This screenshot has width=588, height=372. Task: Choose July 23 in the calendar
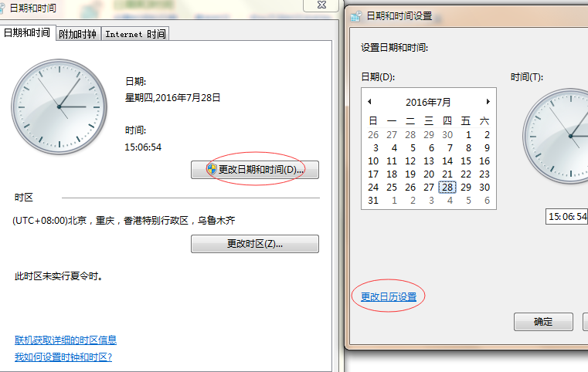click(484, 174)
